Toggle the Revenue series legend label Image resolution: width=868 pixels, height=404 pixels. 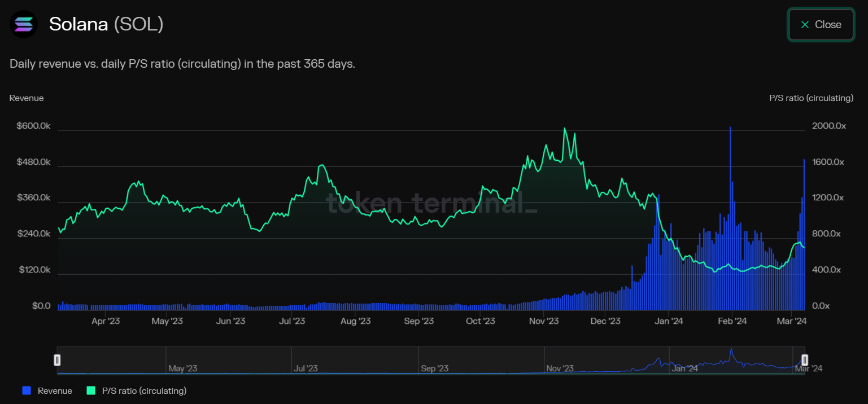[55, 390]
